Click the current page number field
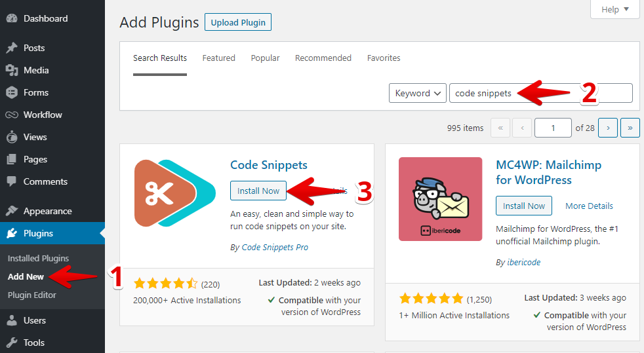This screenshot has width=644, height=353. pos(552,128)
